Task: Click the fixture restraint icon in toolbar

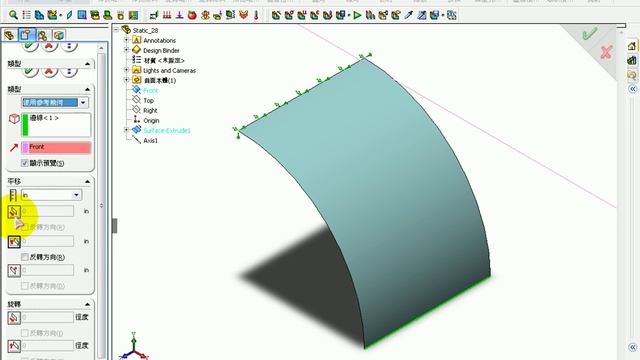Action: (x=154, y=16)
